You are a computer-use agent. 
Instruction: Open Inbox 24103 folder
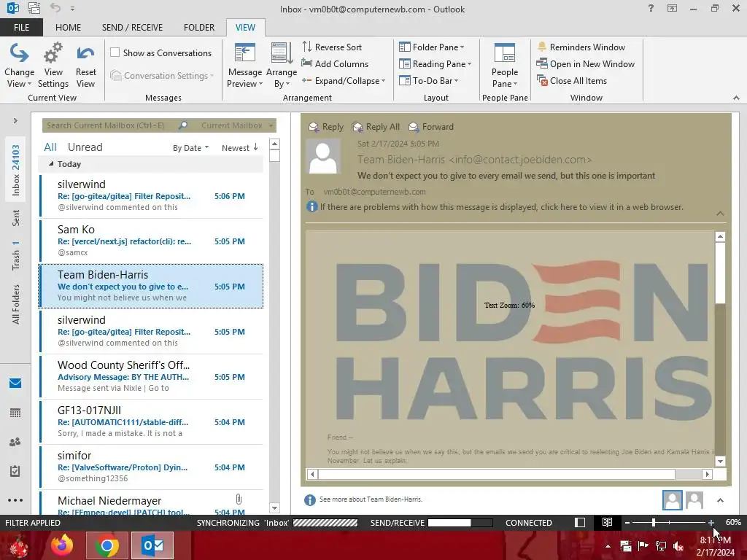click(15, 170)
